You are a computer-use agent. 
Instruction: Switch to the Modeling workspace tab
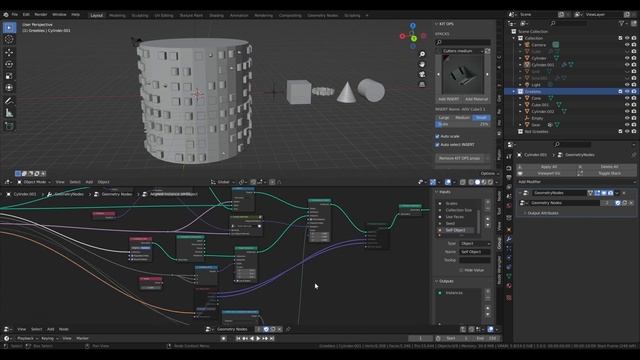click(117, 16)
